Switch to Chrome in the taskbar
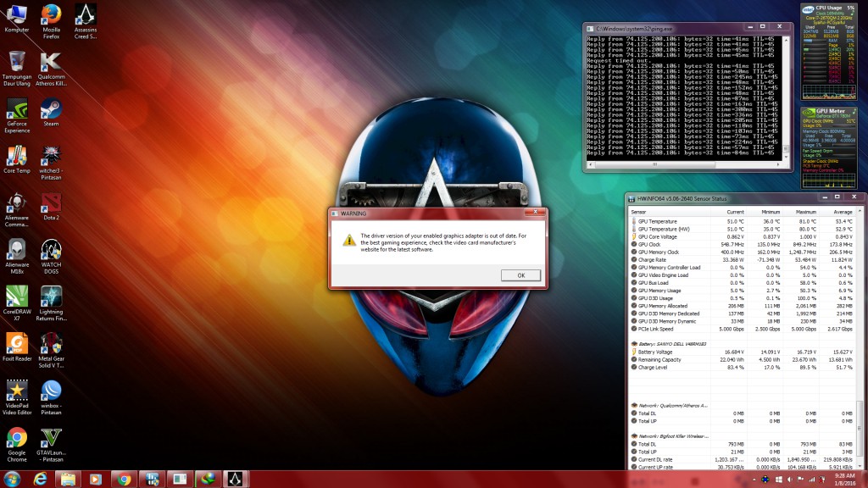 [x=124, y=480]
